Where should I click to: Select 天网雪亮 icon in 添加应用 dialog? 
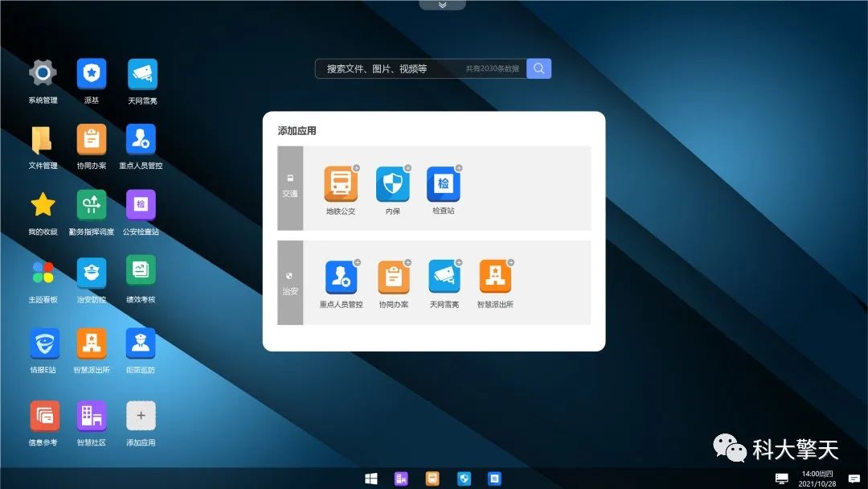coord(444,277)
